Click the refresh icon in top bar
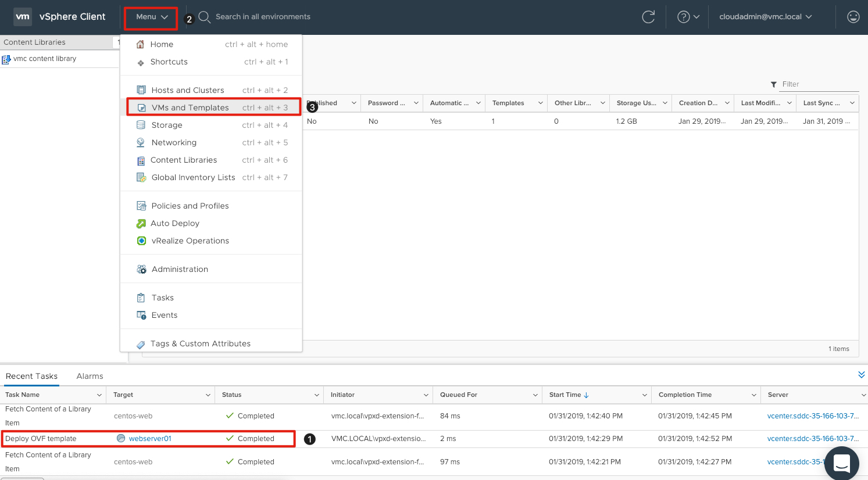The width and height of the screenshot is (868, 480). 648,17
